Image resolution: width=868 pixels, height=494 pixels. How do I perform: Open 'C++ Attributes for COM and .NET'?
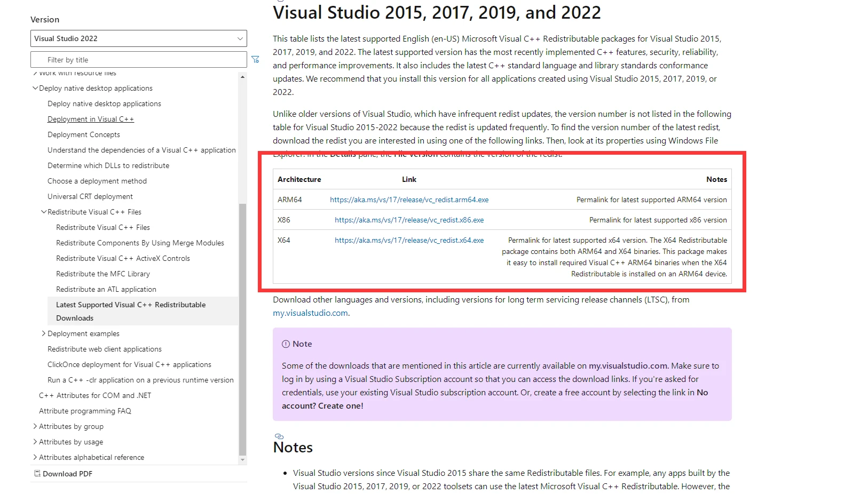pos(95,395)
